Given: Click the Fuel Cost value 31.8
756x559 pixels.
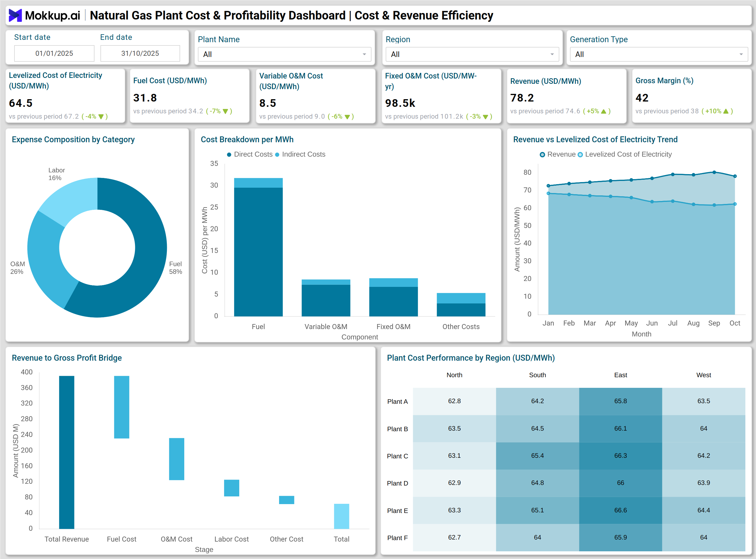Looking at the screenshot, I should 145,98.
